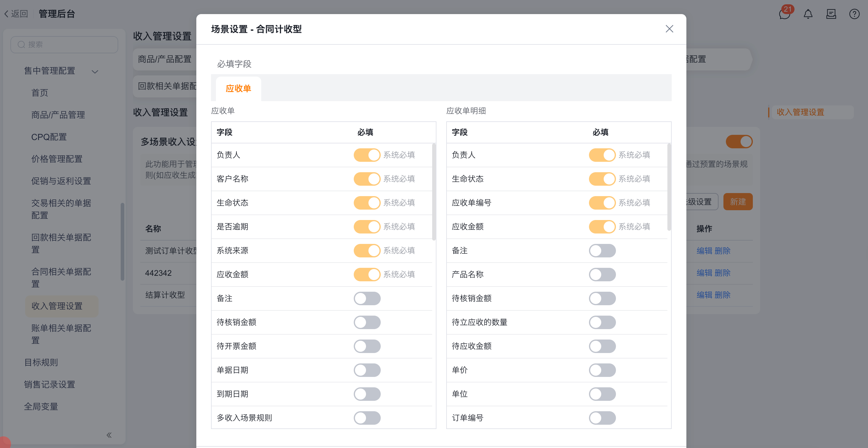Open 目标规则 in the sidebar

(41, 363)
